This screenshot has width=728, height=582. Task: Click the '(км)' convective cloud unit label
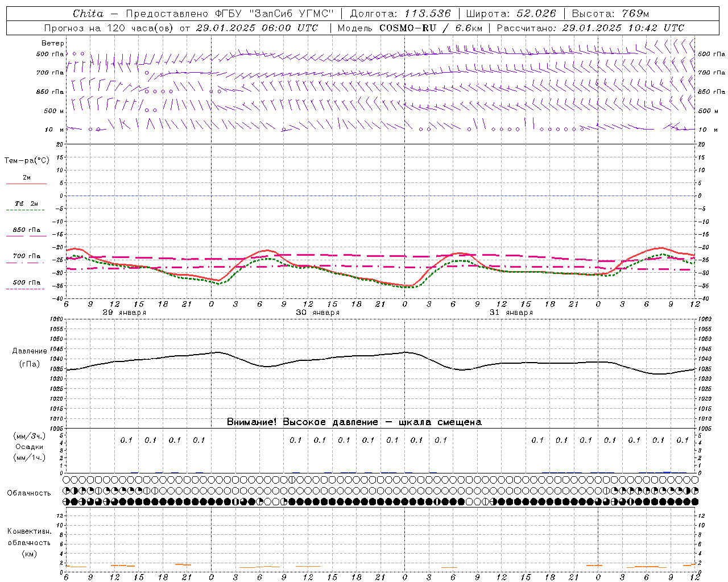click(x=29, y=554)
